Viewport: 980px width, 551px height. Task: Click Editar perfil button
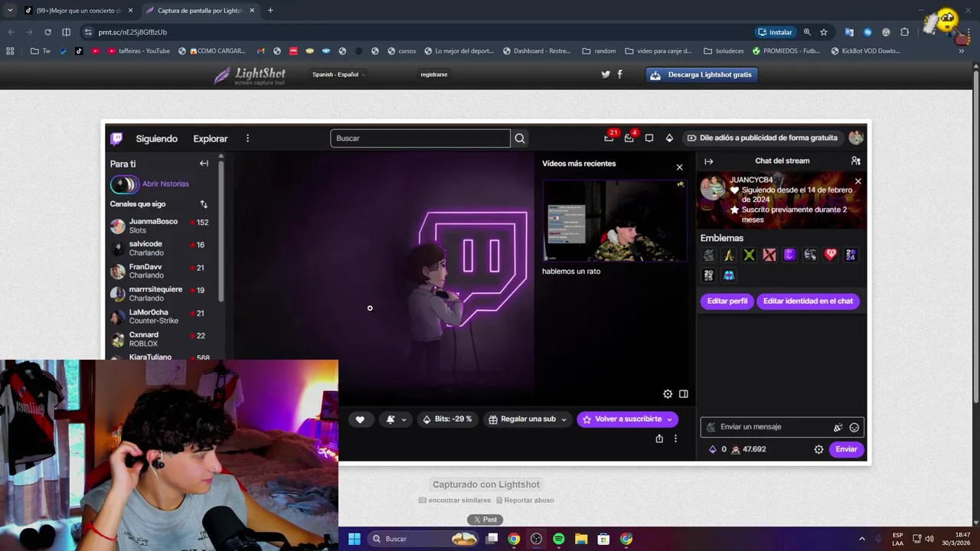tap(727, 302)
